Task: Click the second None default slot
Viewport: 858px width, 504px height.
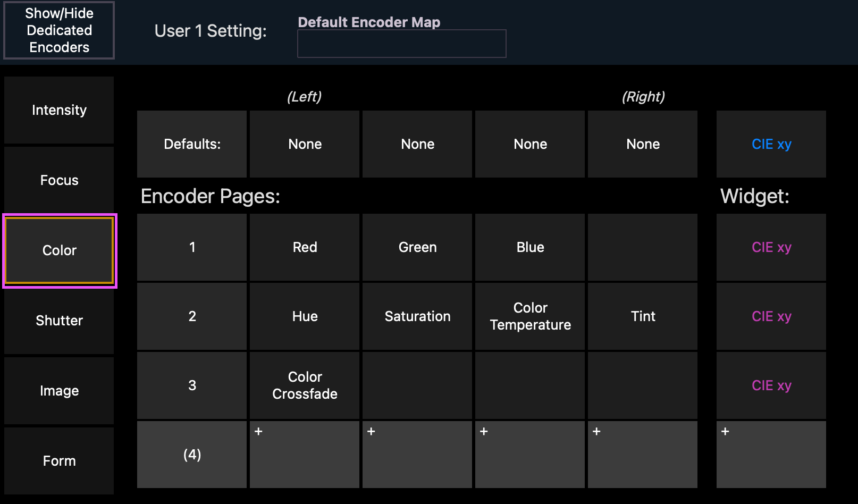Action: coord(417,144)
